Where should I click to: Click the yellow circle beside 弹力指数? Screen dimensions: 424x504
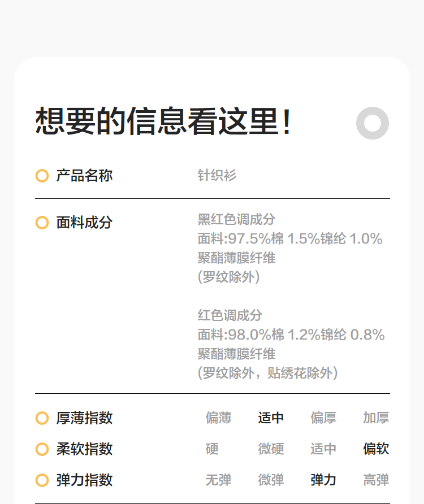click(x=42, y=480)
